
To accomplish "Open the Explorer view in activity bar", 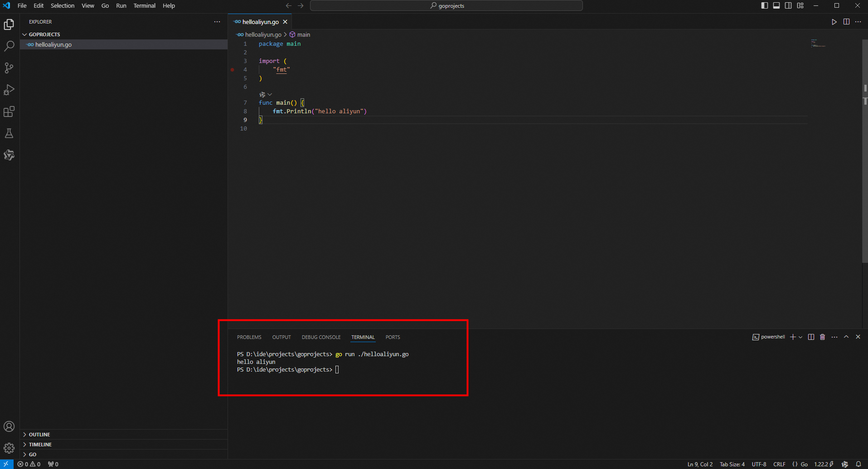I will click(x=9, y=24).
